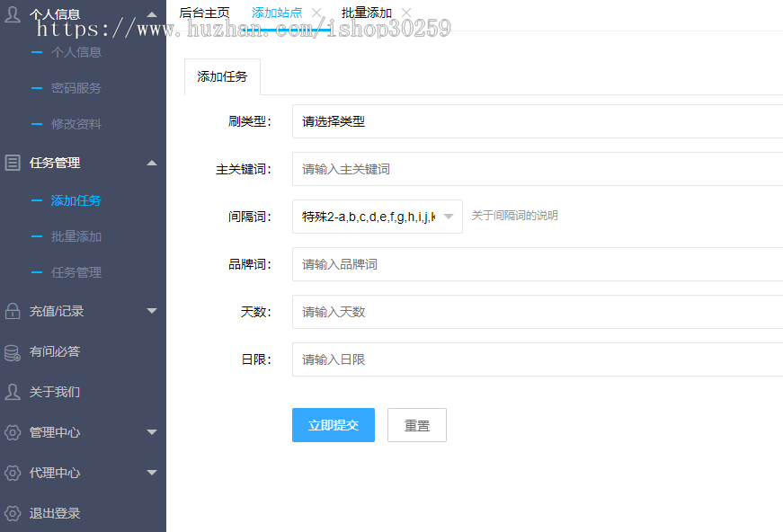Open 任务管理 submenu item
783x532 pixels.
(x=76, y=272)
